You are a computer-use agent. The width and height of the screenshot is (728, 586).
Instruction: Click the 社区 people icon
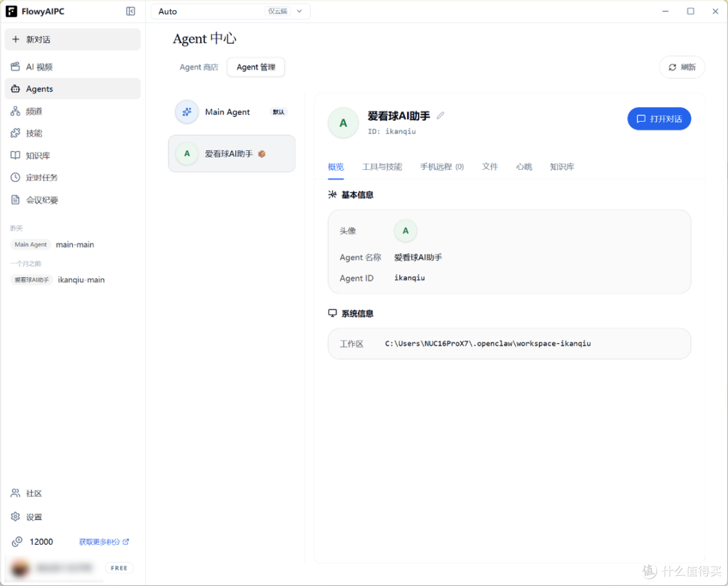coord(16,493)
